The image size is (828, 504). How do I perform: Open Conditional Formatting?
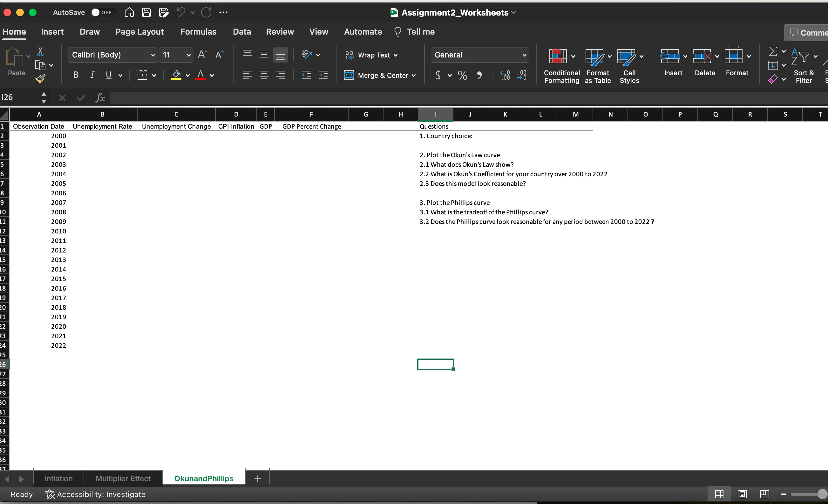(x=561, y=65)
